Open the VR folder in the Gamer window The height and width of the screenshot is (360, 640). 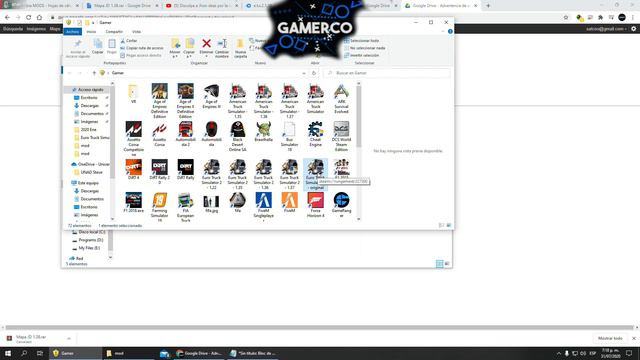(x=133, y=94)
